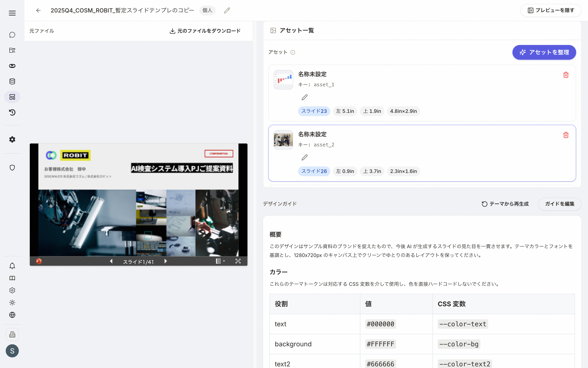Image resolution: width=588 pixels, height=368 pixels.
Task: Edit the template title with pencil icon
Action: [x=227, y=10]
